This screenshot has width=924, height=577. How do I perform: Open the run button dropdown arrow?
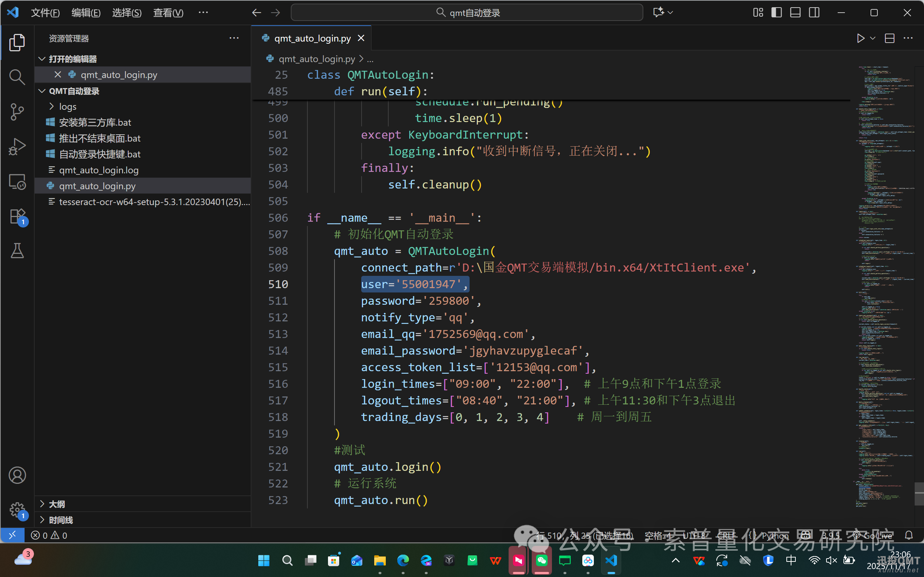point(872,39)
